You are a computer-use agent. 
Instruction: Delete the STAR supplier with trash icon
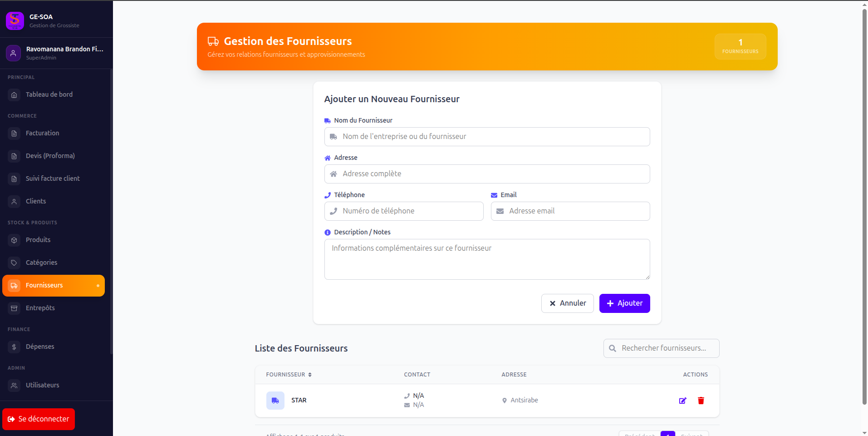[701, 401]
